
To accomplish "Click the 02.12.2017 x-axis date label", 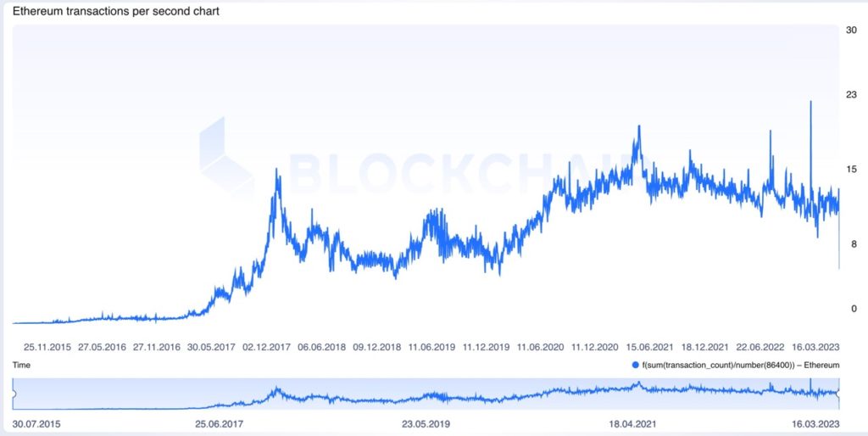I will 267,348.
